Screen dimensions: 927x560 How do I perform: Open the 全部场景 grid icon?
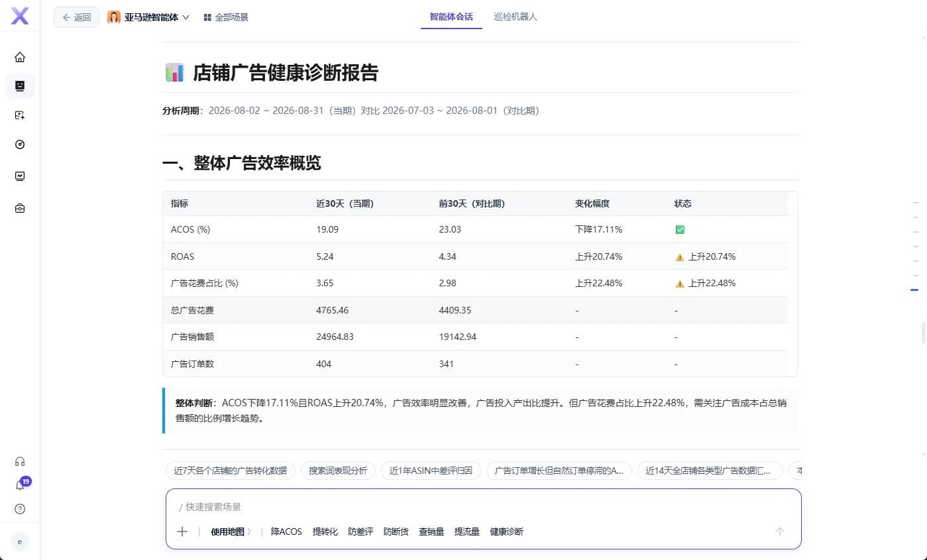tap(207, 17)
